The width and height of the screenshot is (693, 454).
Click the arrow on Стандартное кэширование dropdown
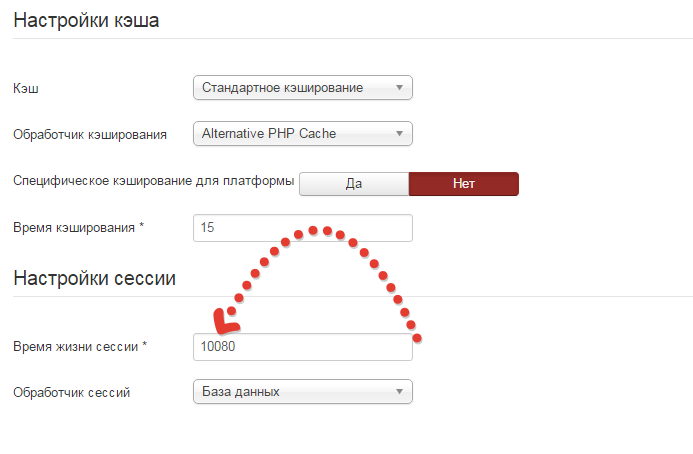pos(399,88)
